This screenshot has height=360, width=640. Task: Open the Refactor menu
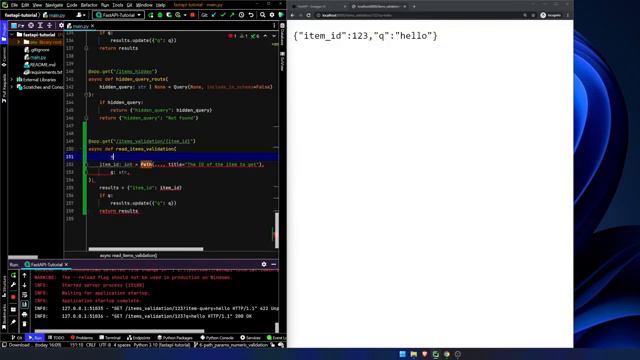tap(89, 5)
